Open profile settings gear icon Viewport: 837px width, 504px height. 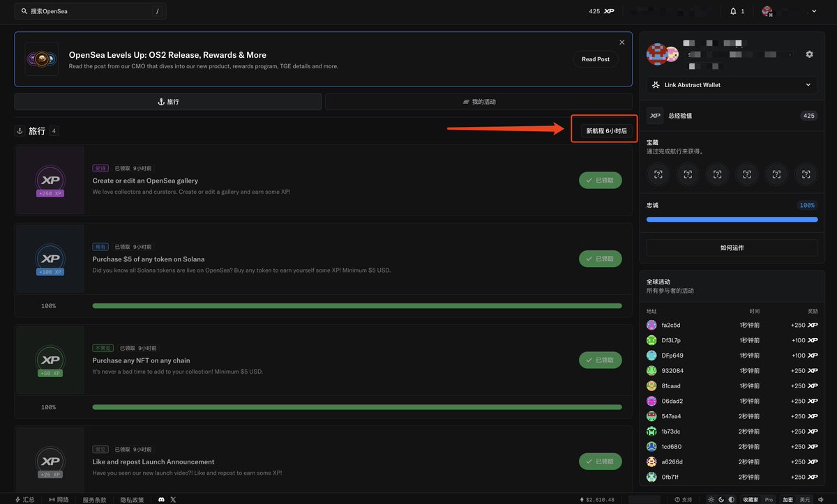pos(809,54)
